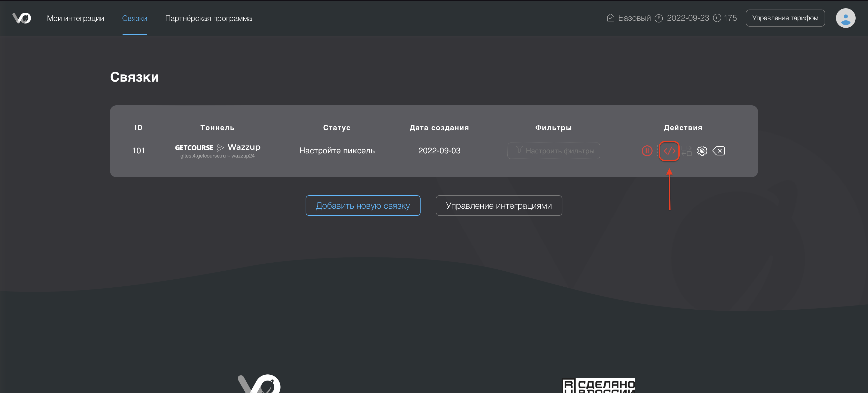Image resolution: width=868 pixels, height=393 pixels.
Task: Open connection settings via the gear icon
Action: coord(702,151)
